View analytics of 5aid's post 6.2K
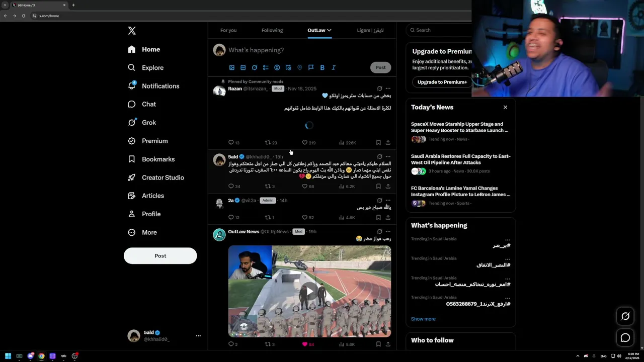Screen dimensions: 644x362 (347, 186)
